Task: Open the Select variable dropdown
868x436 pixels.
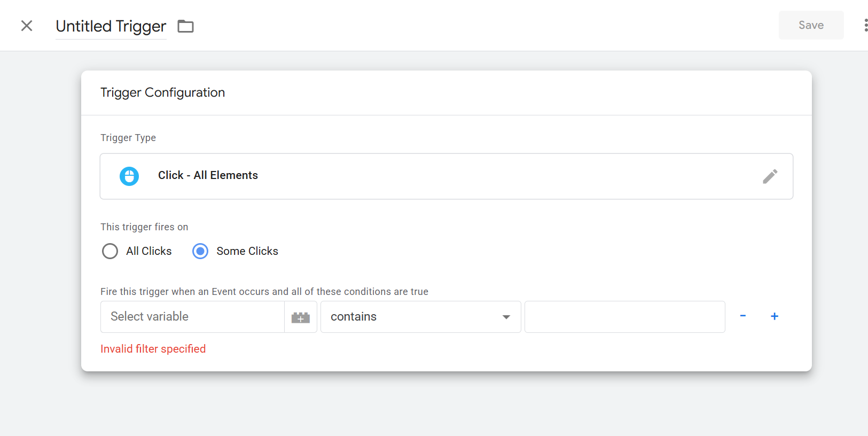Action: click(x=192, y=317)
